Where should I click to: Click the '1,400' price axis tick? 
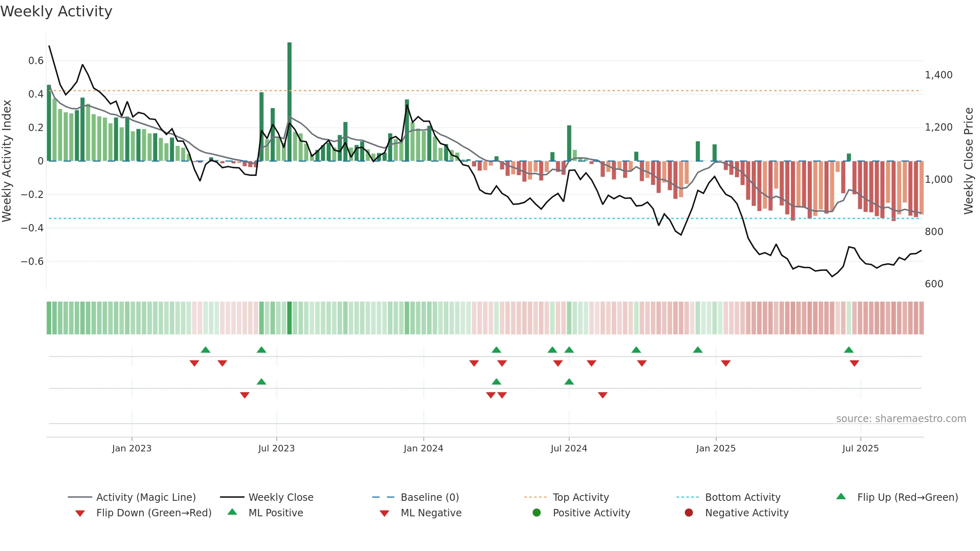tap(939, 75)
